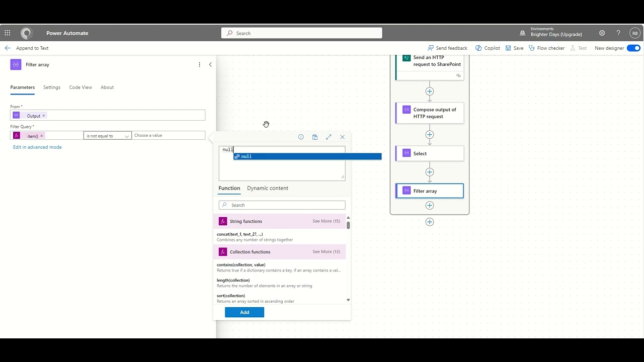Open the Settings gear icon
The image size is (644, 362).
click(602, 33)
